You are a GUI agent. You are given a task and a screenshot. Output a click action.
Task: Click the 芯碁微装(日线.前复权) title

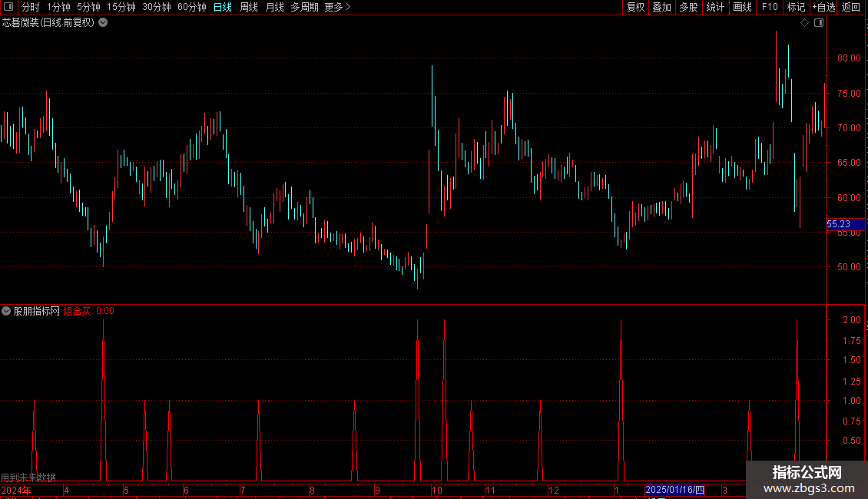click(x=48, y=23)
